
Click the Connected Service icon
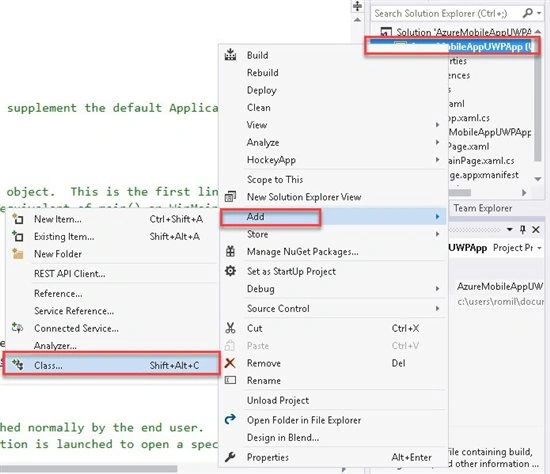point(18,328)
